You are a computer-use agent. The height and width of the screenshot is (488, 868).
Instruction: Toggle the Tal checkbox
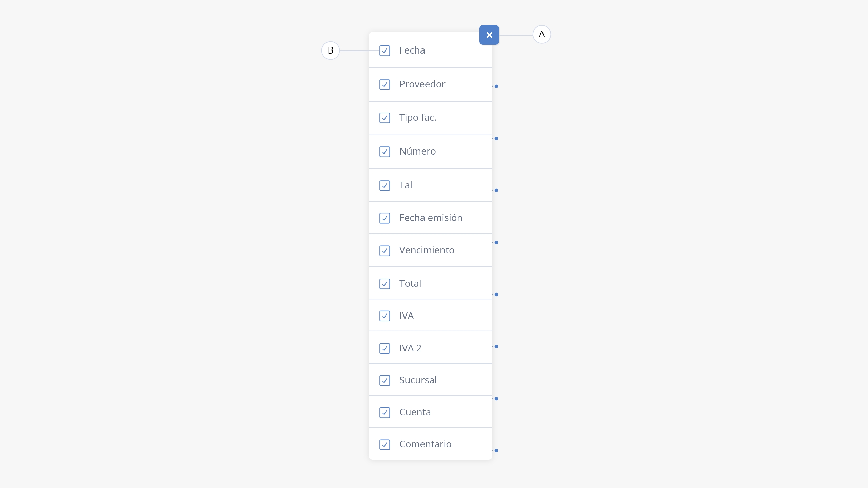click(x=384, y=185)
